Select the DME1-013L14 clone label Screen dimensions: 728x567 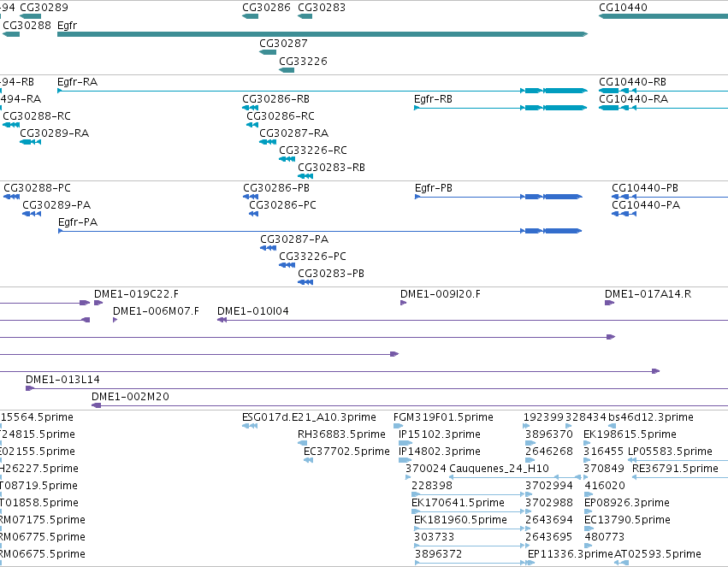[62, 380]
